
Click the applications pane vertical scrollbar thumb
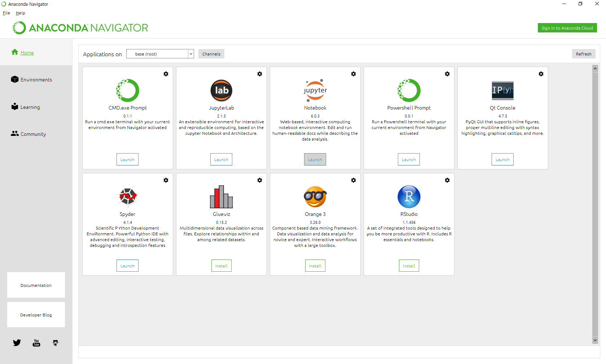click(x=595, y=204)
